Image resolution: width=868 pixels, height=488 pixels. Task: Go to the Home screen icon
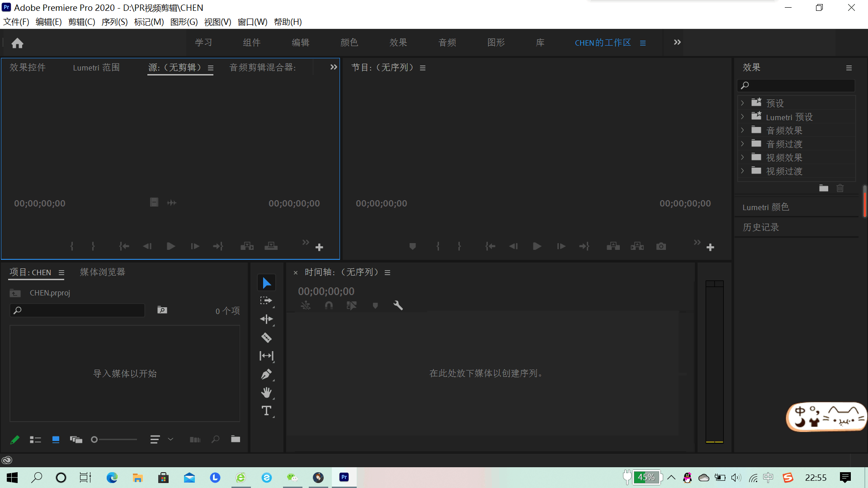point(17,43)
